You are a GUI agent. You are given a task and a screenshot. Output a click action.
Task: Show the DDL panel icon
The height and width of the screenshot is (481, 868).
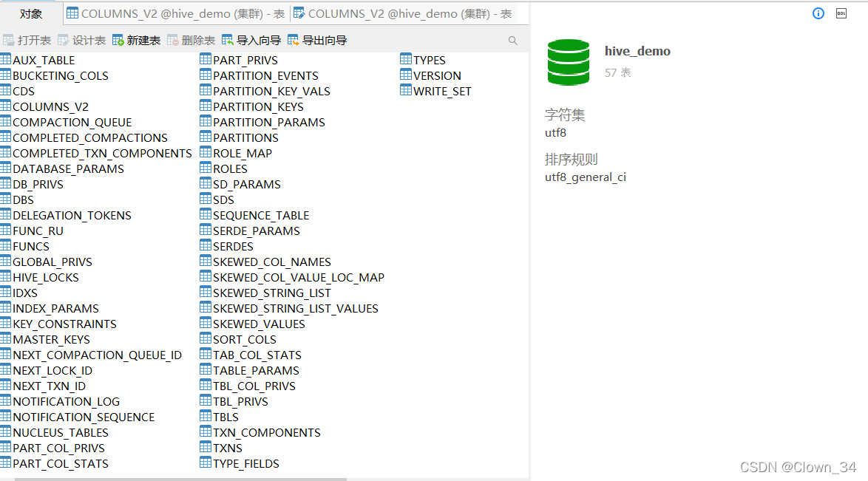841,13
